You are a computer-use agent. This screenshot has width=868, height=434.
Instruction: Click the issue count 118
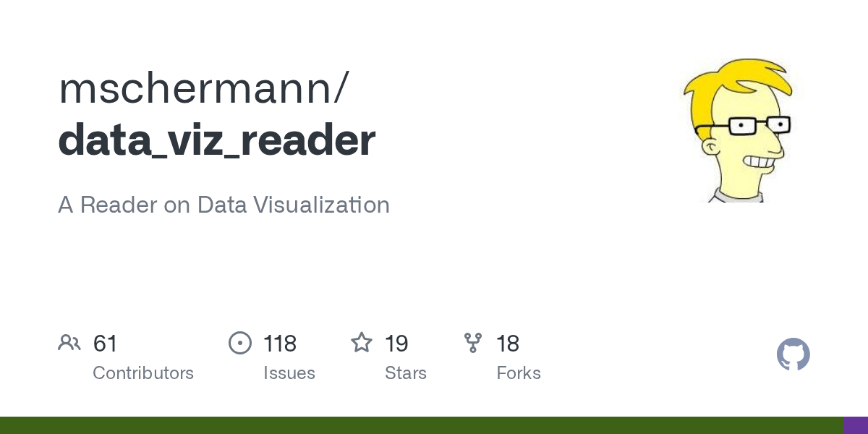point(280,344)
